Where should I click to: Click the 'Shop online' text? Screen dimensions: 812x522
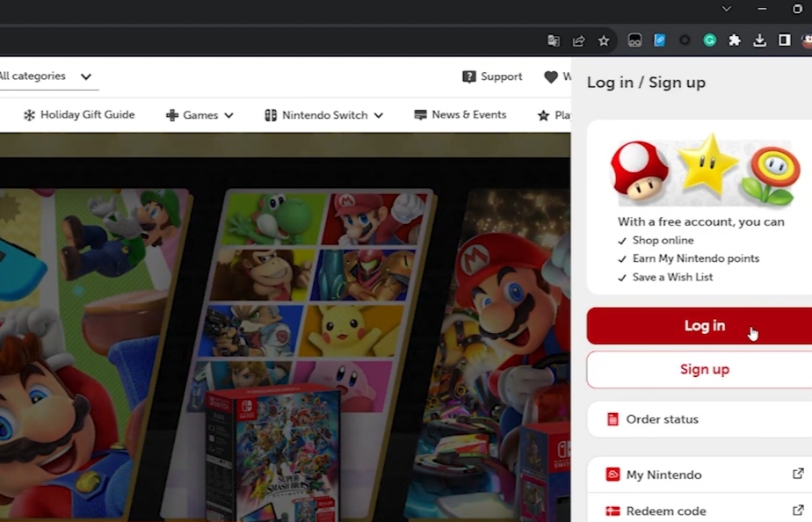coord(663,240)
